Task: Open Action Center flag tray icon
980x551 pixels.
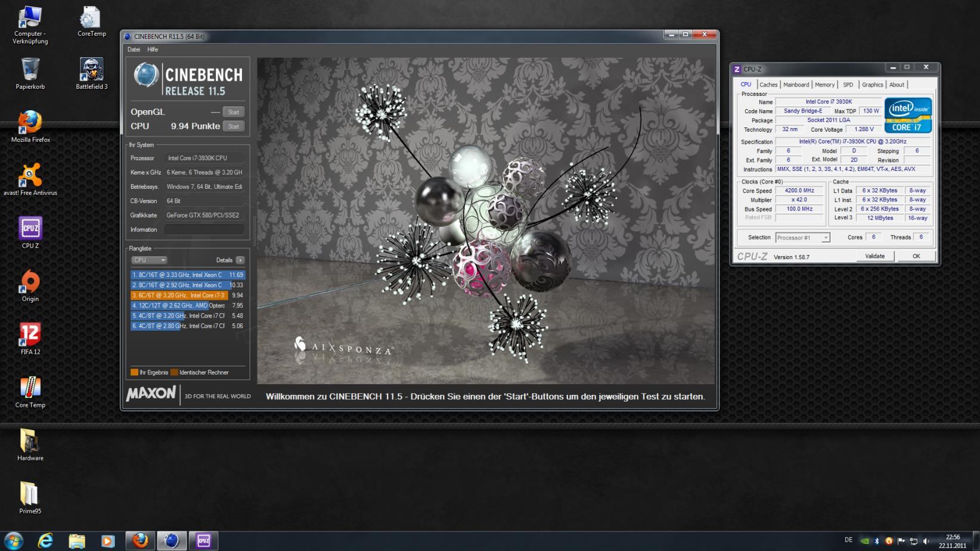Action: pos(901,541)
